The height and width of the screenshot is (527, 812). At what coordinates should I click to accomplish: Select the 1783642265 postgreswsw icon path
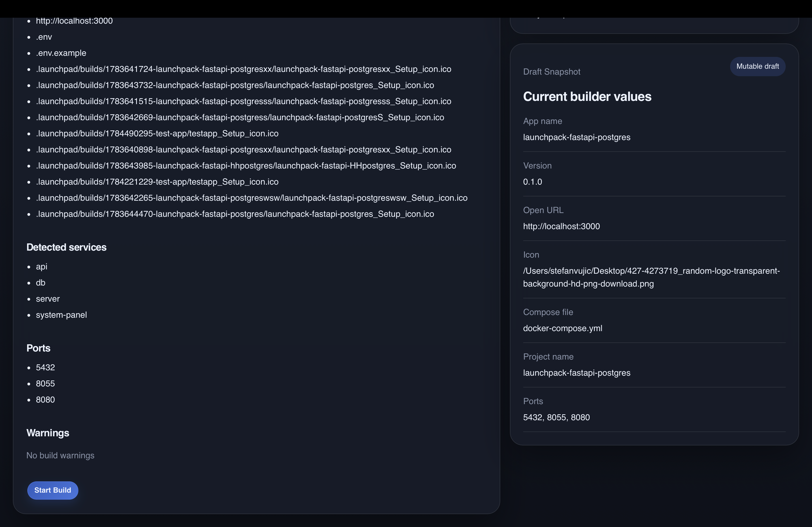coord(252,198)
